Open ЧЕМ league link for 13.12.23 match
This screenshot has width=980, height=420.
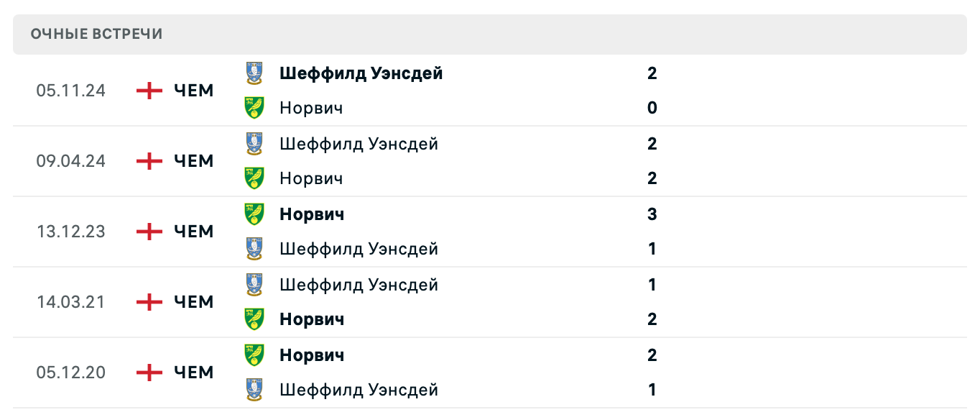pos(194,232)
